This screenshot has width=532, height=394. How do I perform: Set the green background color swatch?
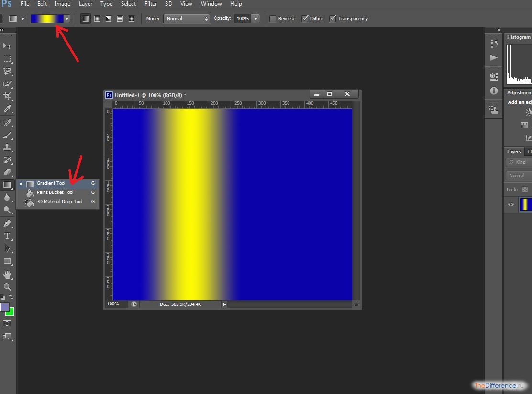(x=11, y=313)
